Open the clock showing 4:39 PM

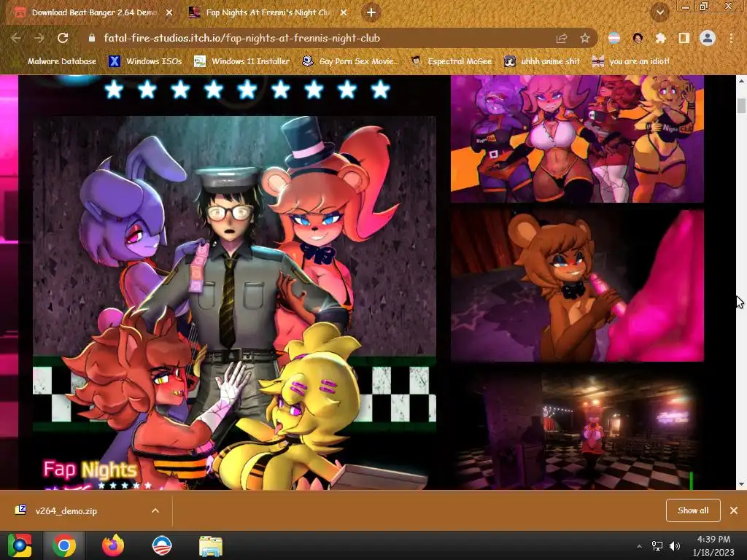pyautogui.click(x=713, y=545)
